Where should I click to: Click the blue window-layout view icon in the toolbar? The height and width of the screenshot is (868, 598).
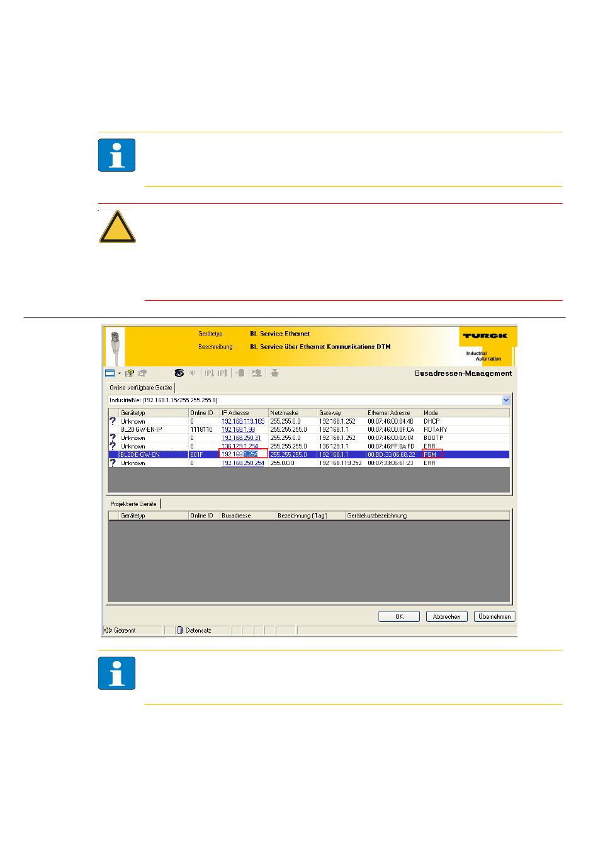click(x=110, y=373)
